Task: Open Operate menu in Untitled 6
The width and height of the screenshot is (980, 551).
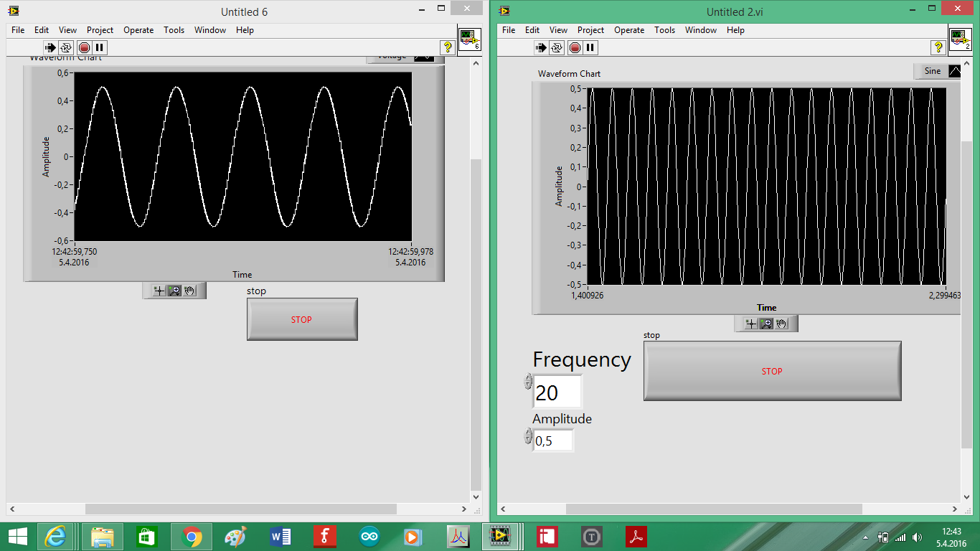Action: coord(138,30)
